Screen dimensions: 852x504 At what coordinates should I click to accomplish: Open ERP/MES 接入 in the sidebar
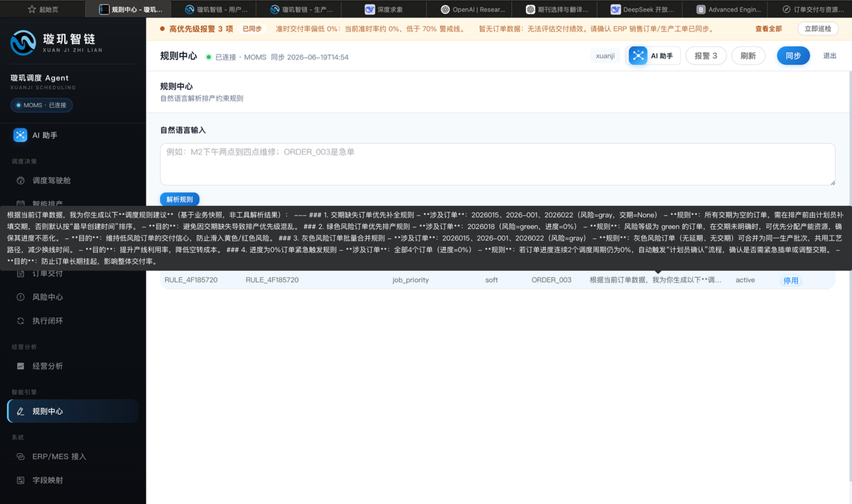pyautogui.click(x=73, y=457)
